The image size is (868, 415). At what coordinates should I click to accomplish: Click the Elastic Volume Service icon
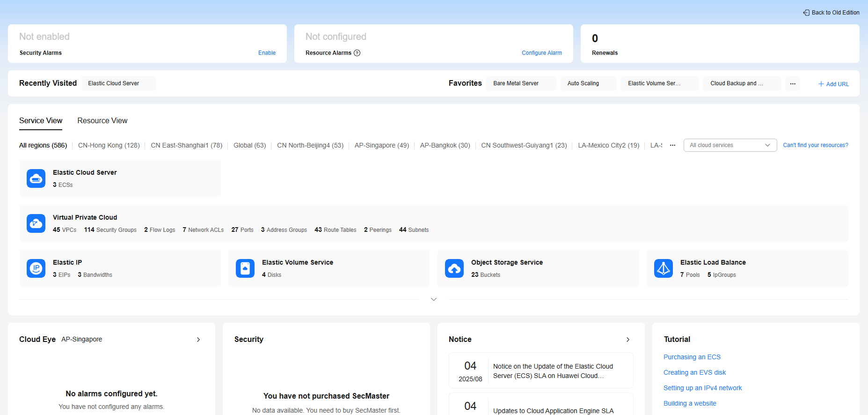245,268
